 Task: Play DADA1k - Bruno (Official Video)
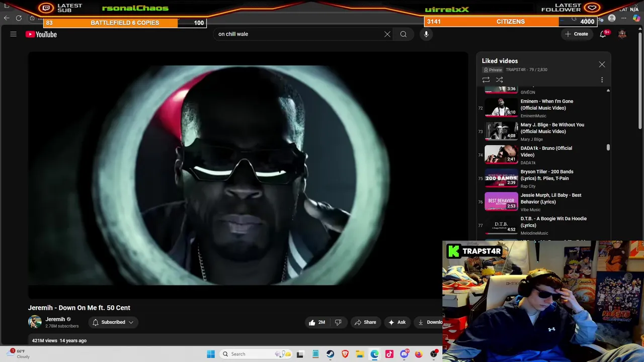pyautogui.click(x=546, y=151)
